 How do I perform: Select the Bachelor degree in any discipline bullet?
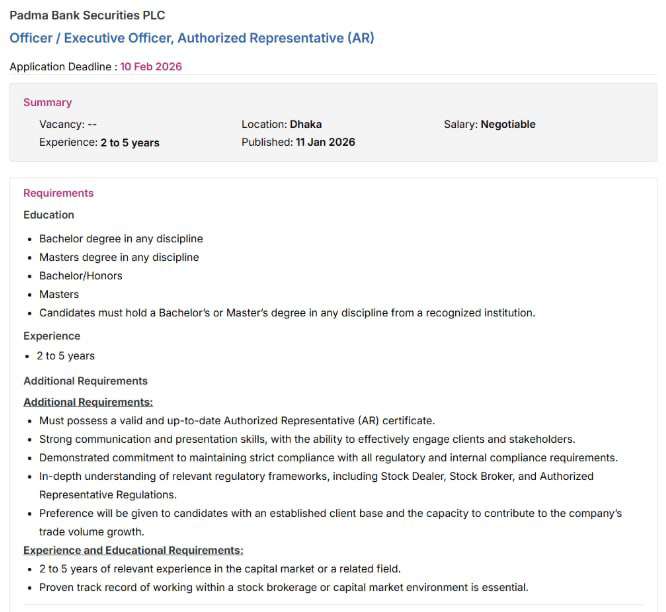(121, 239)
